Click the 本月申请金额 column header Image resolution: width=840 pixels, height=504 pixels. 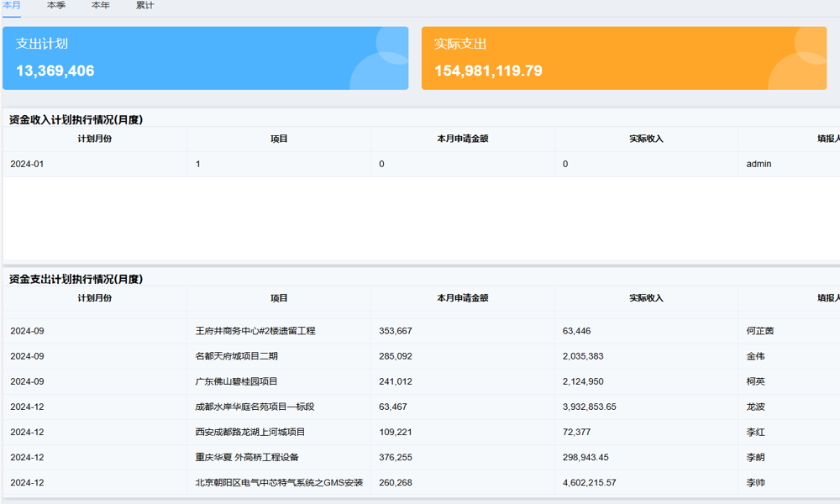[460, 298]
